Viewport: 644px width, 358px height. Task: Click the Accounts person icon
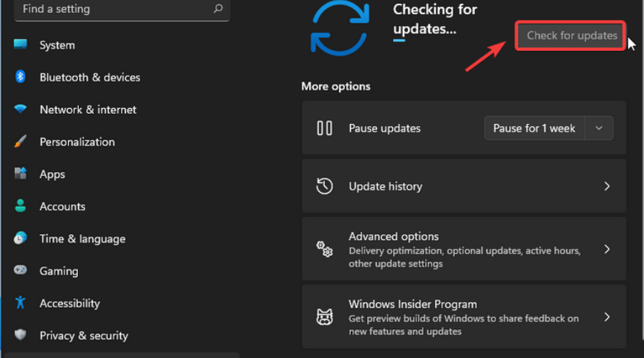20,206
